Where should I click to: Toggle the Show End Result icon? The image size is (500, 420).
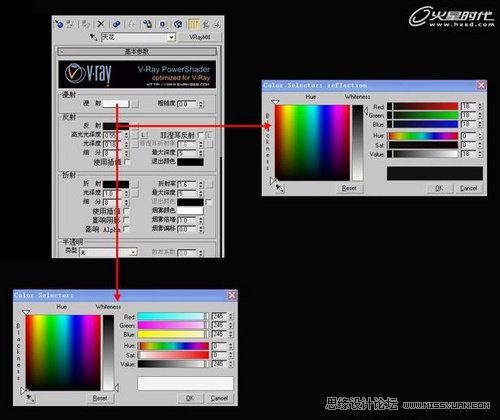pos(194,24)
